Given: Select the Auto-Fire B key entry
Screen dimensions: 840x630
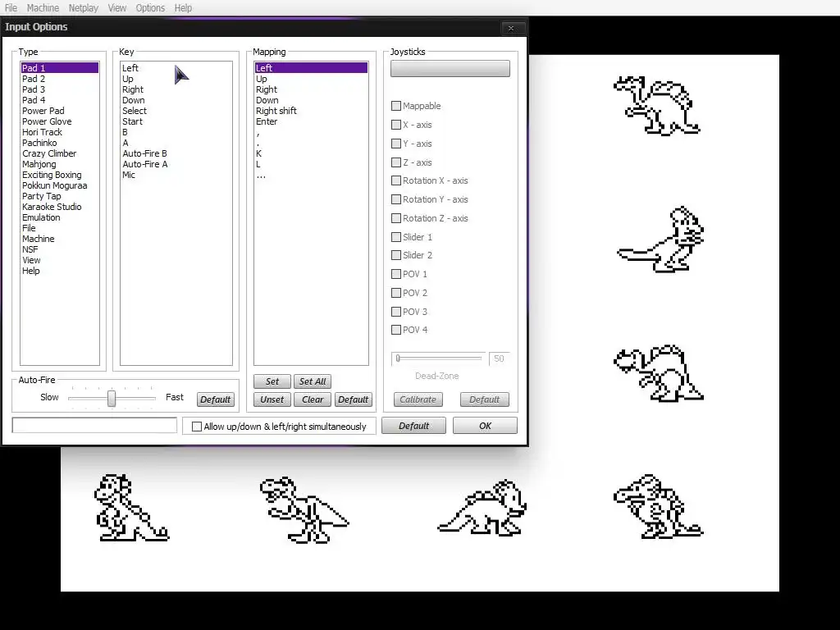Looking at the screenshot, I should [176, 153].
